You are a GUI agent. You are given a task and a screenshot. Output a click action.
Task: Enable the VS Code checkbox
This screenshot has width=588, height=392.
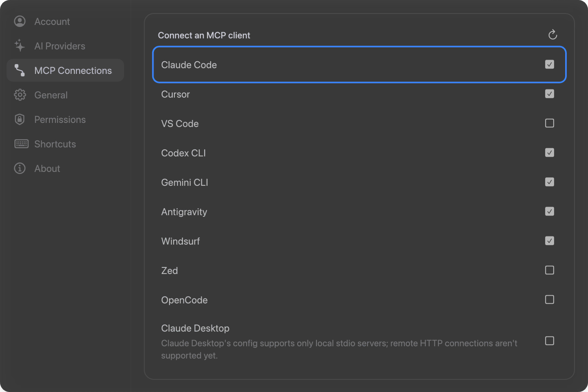coord(550,123)
